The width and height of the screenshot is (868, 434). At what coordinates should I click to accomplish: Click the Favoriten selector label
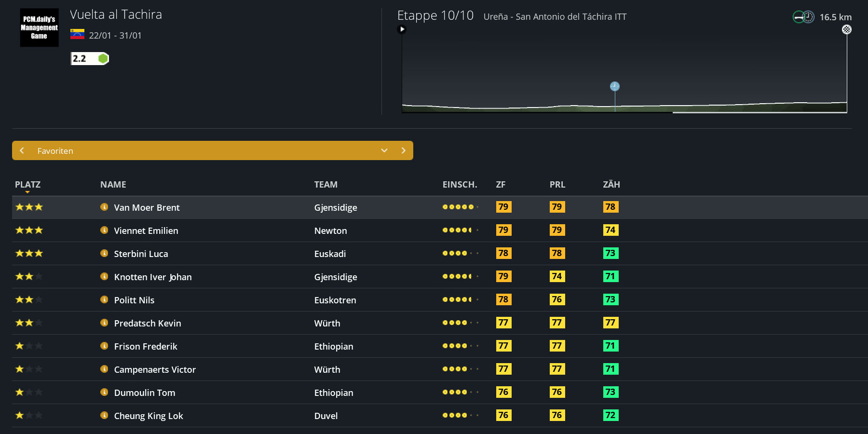(x=55, y=151)
